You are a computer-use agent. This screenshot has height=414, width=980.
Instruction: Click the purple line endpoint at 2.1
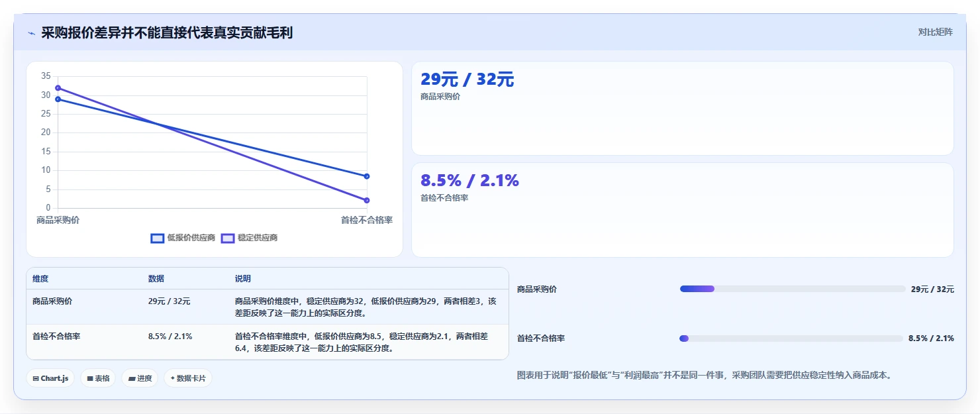coord(367,200)
